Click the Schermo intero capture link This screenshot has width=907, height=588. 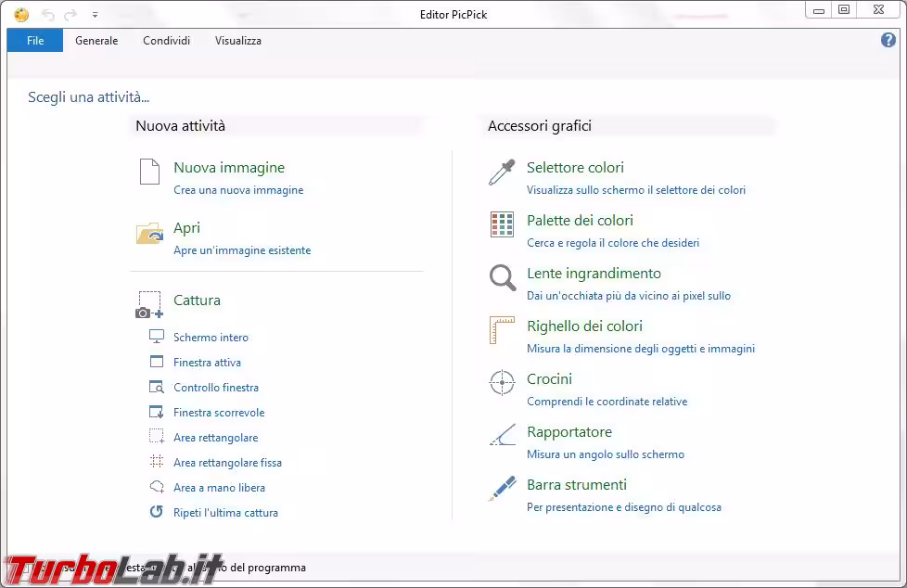(211, 338)
